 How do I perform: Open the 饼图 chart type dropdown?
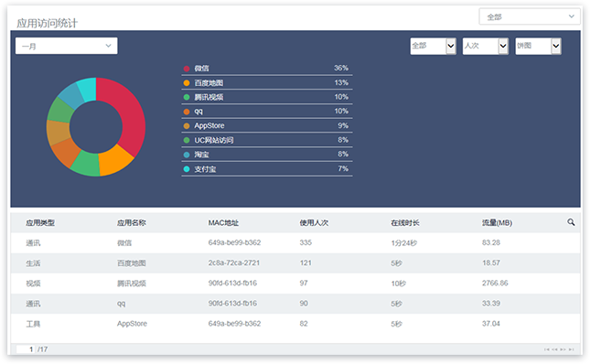pyautogui.click(x=538, y=47)
